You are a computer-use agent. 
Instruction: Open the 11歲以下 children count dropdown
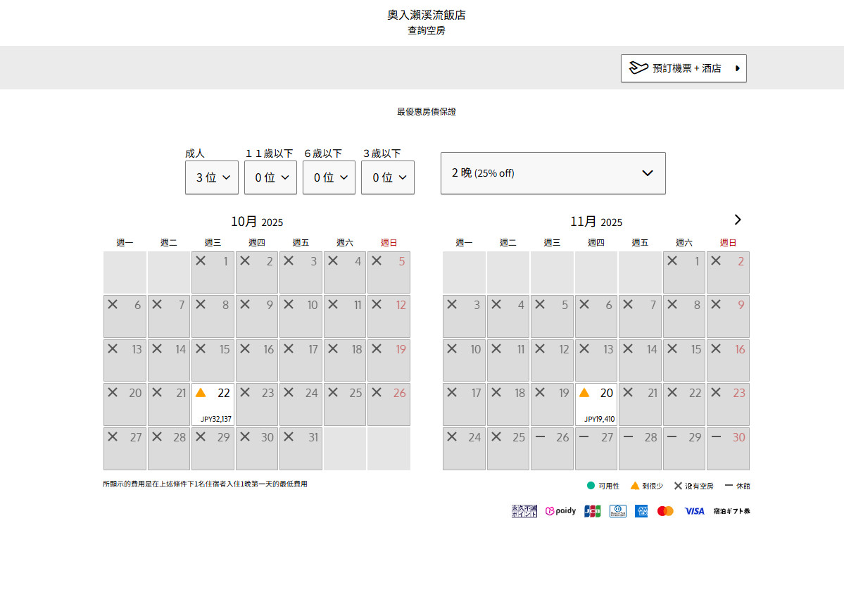click(x=270, y=177)
